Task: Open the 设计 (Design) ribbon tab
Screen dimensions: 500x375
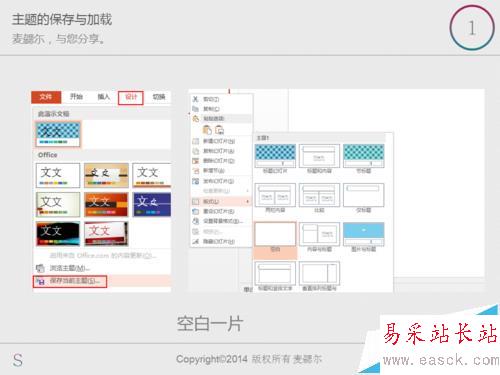Action: 131,97
